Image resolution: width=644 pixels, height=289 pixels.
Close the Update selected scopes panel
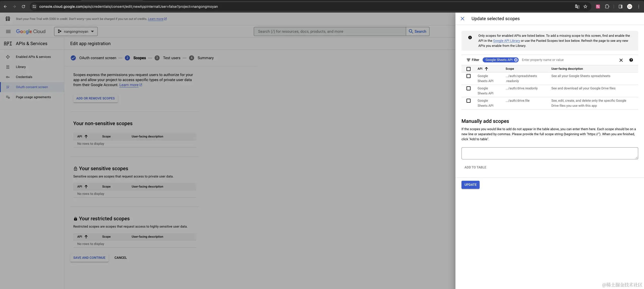tap(462, 19)
